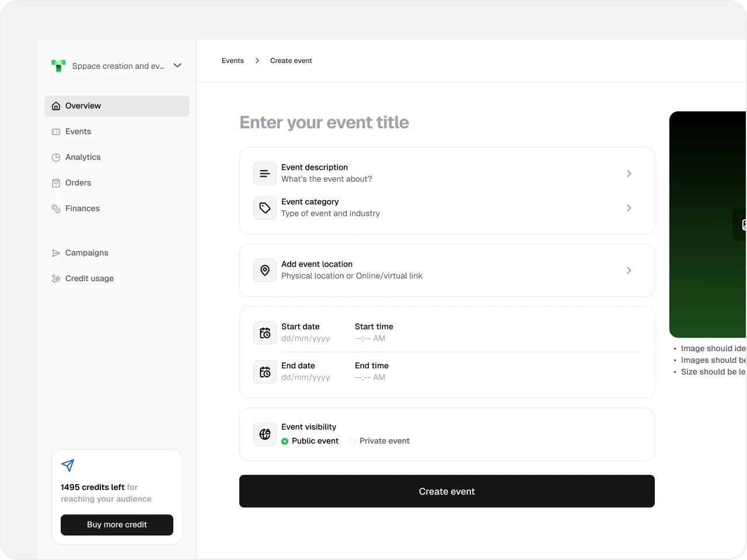Click the Create event breadcrumb
This screenshot has height=560, width=747.
(x=291, y=61)
